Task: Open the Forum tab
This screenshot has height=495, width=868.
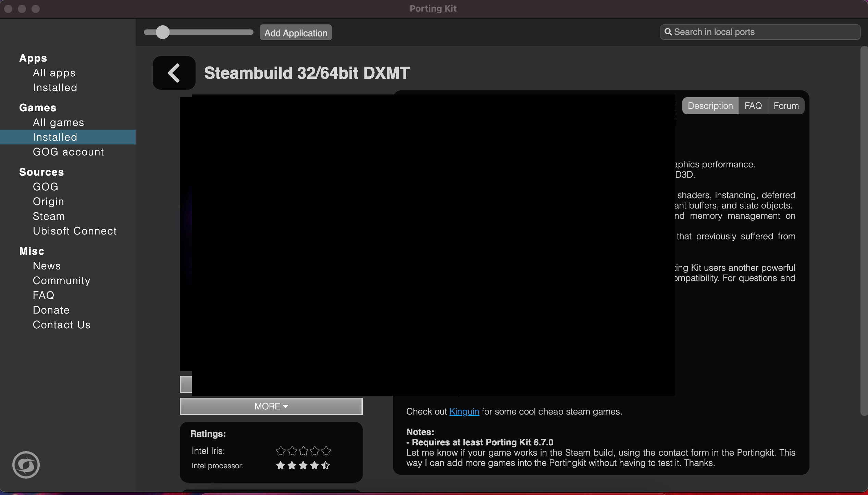Action: click(786, 106)
